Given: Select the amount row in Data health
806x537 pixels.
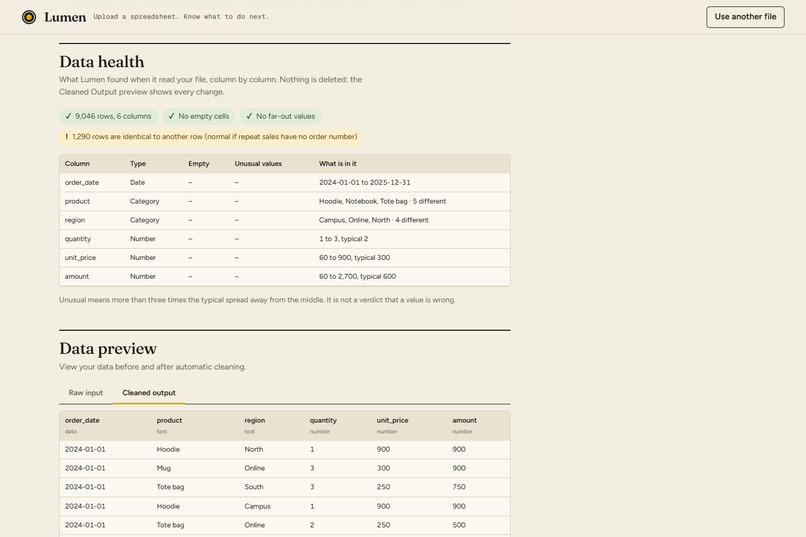Looking at the screenshot, I should [x=285, y=276].
